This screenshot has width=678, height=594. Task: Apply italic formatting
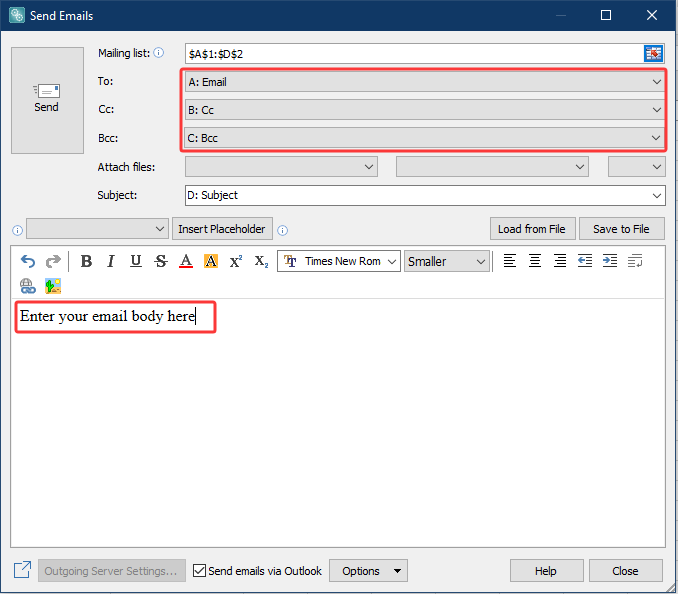pos(111,261)
